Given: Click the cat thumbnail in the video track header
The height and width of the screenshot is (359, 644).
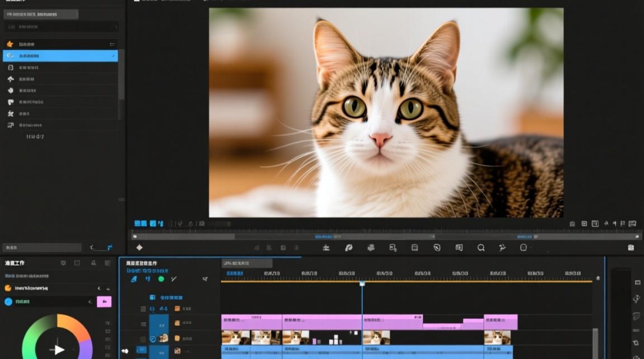Looking at the screenshot, I should click(x=163, y=338).
